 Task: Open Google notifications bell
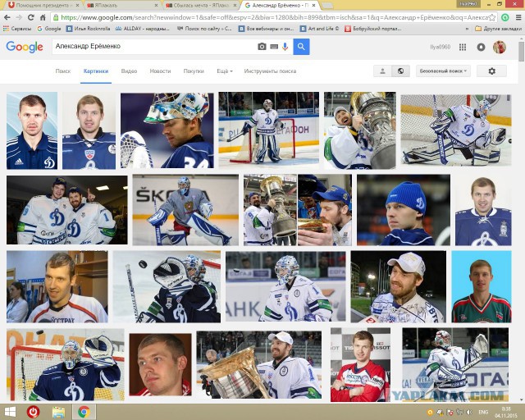pos(481,48)
